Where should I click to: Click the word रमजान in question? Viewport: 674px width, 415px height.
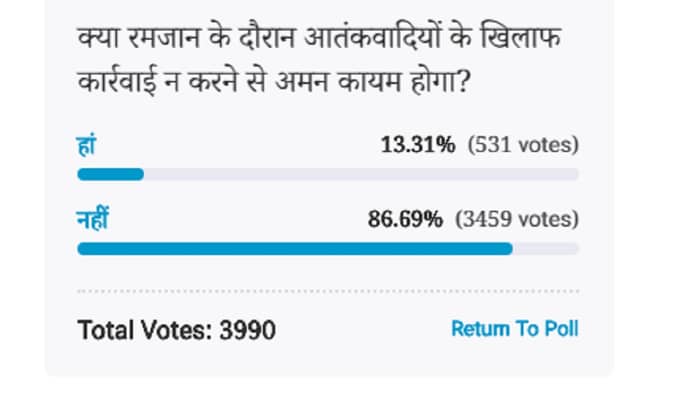[142, 40]
